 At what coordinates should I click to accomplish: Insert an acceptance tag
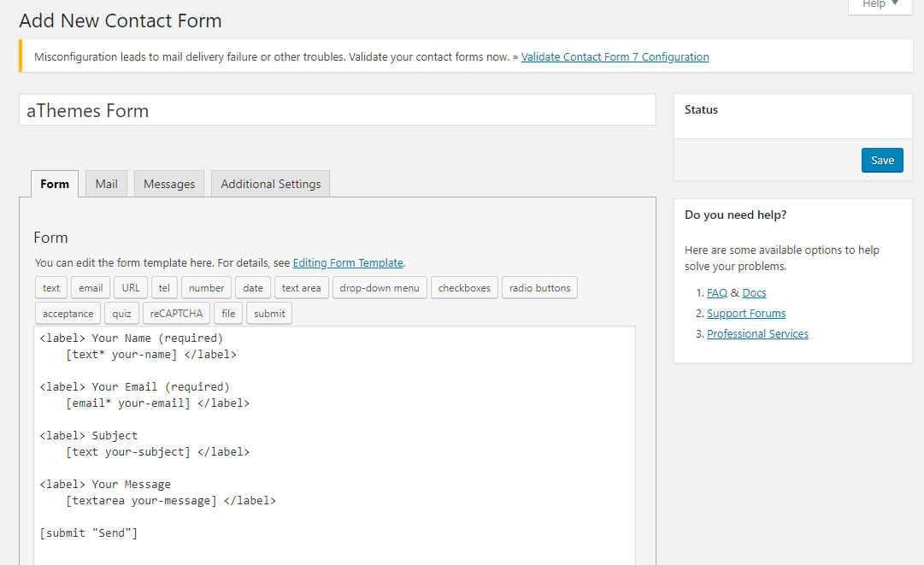tap(68, 314)
